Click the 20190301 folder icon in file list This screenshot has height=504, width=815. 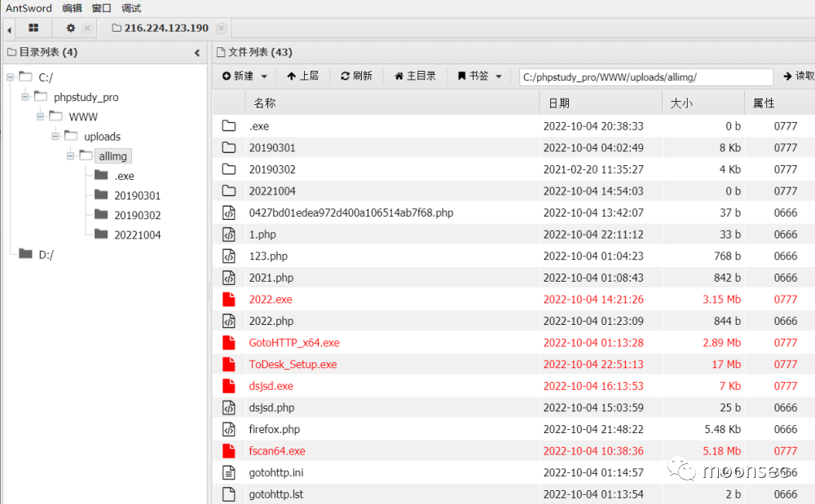coord(229,147)
